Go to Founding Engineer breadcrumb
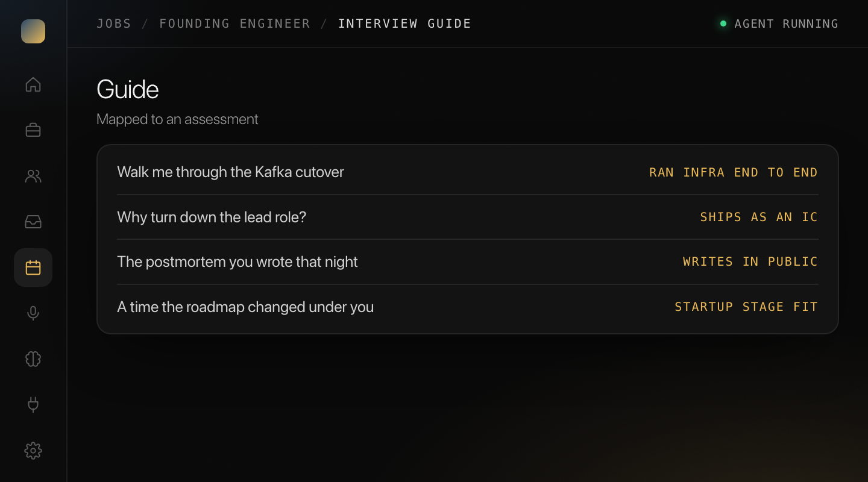The height and width of the screenshot is (482, 868). (x=234, y=23)
